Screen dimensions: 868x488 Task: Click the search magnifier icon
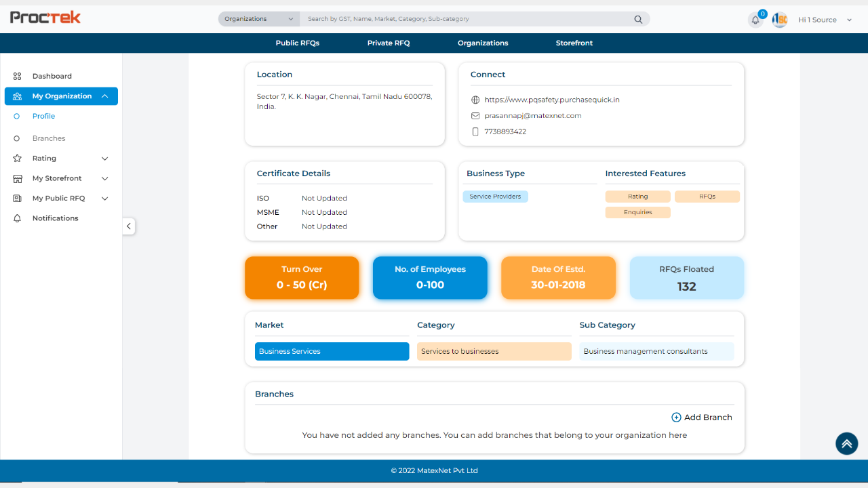click(x=638, y=20)
